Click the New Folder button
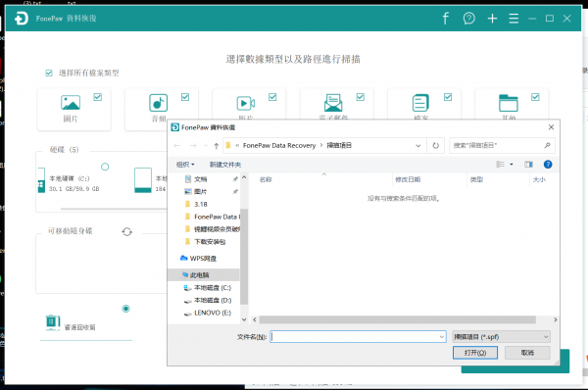This screenshot has width=588, height=390. (225, 165)
